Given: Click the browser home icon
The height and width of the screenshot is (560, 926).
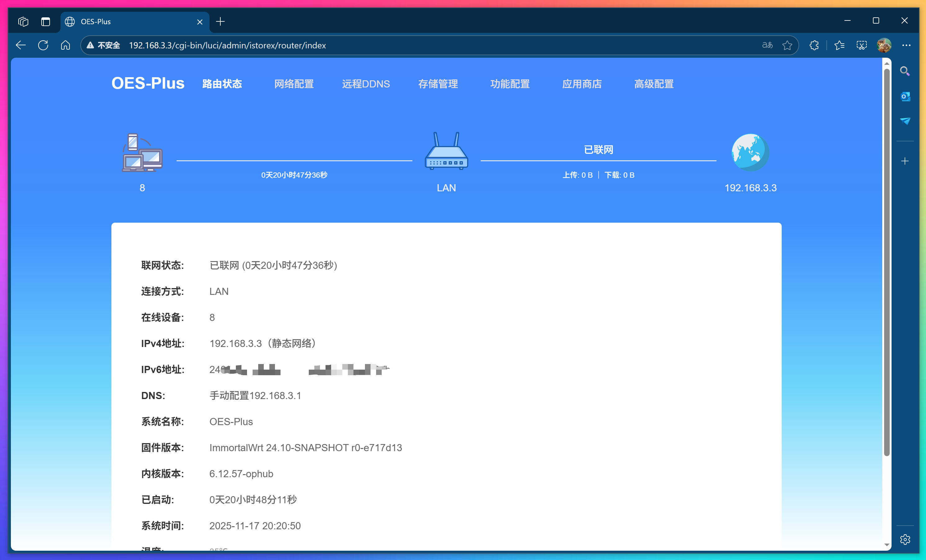Looking at the screenshot, I should click(65, 45).
